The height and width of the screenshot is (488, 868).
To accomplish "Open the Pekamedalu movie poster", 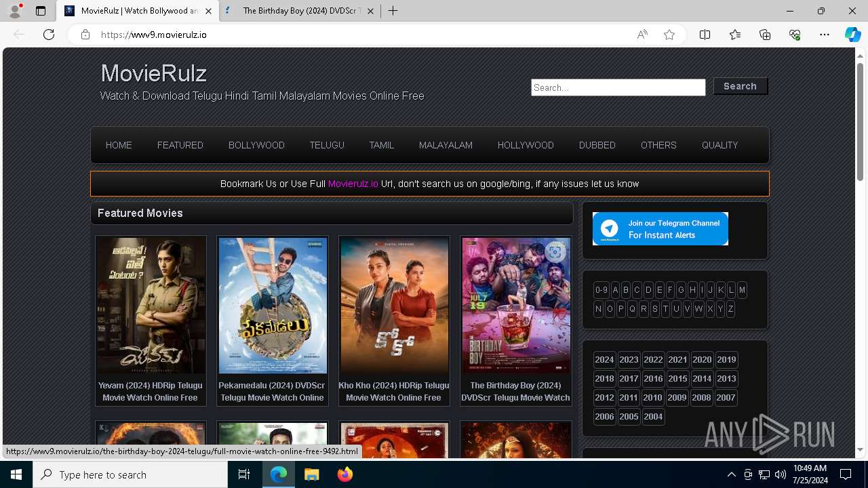I will 273,305.
